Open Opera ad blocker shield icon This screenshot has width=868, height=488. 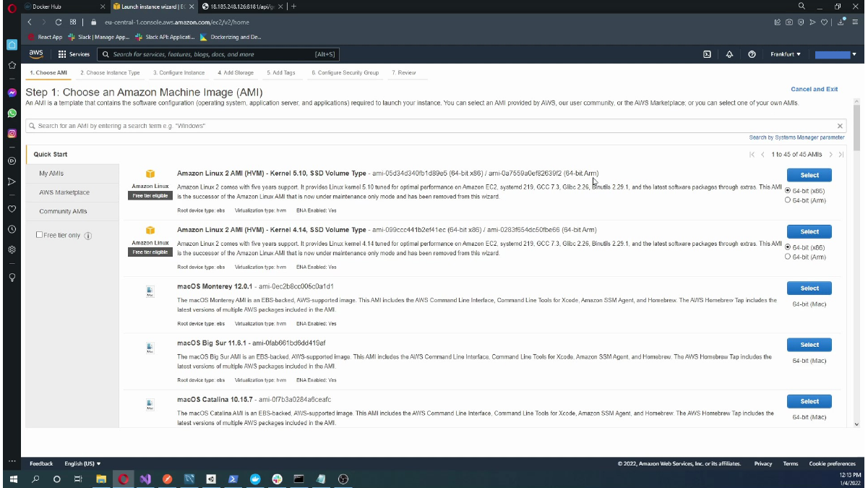pos(800,22)
